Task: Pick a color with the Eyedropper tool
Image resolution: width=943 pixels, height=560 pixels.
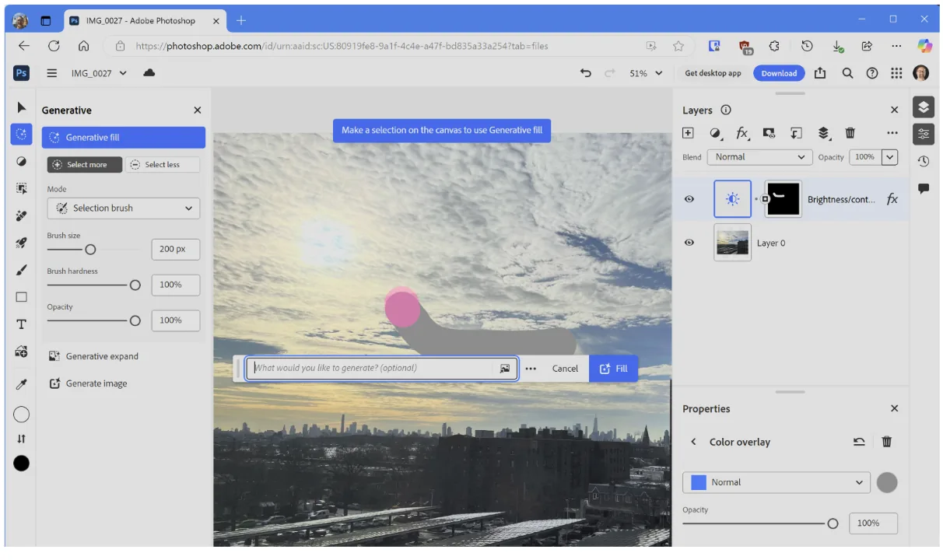Action: [21, 383]
